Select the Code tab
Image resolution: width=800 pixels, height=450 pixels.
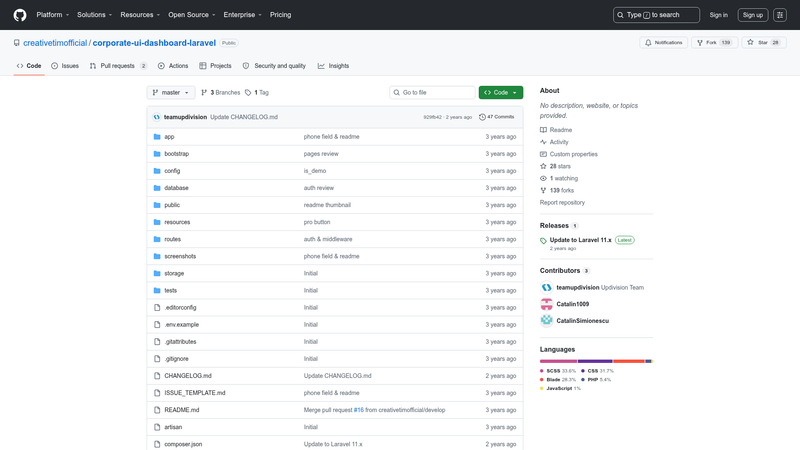[x=29, y=66]
